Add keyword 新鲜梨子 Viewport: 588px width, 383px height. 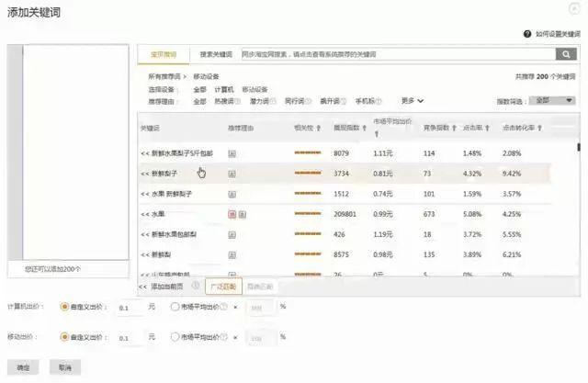tap(159, 174)
